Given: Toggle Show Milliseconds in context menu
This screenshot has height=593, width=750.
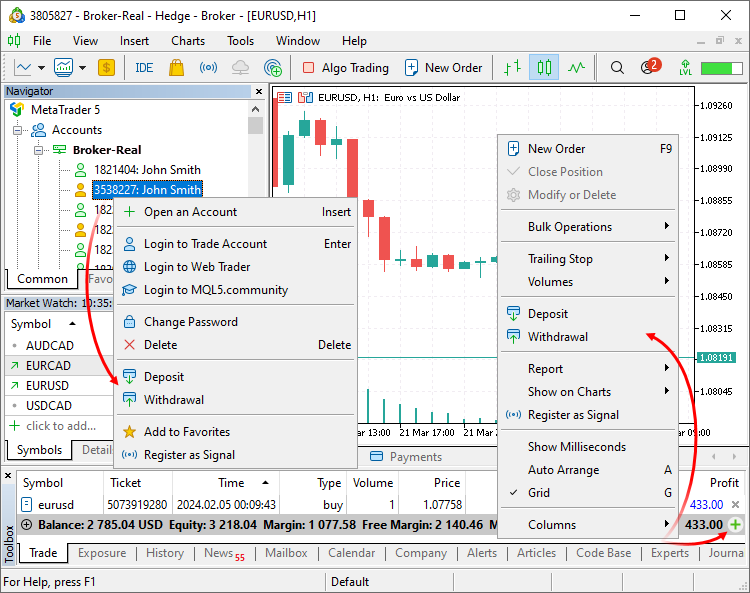Looking at the screenshot, I should [589, 447].
